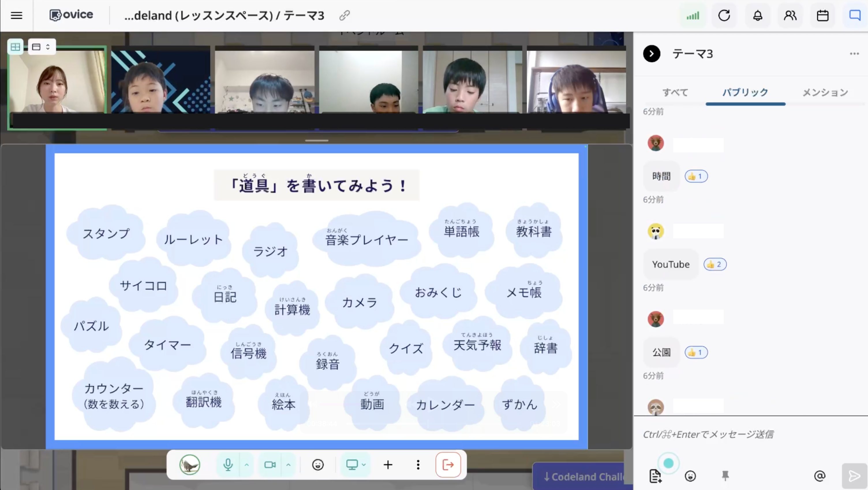Select the すべて chat tab
The height and width of the screenshot is (490, 868).
pos(675,92)
